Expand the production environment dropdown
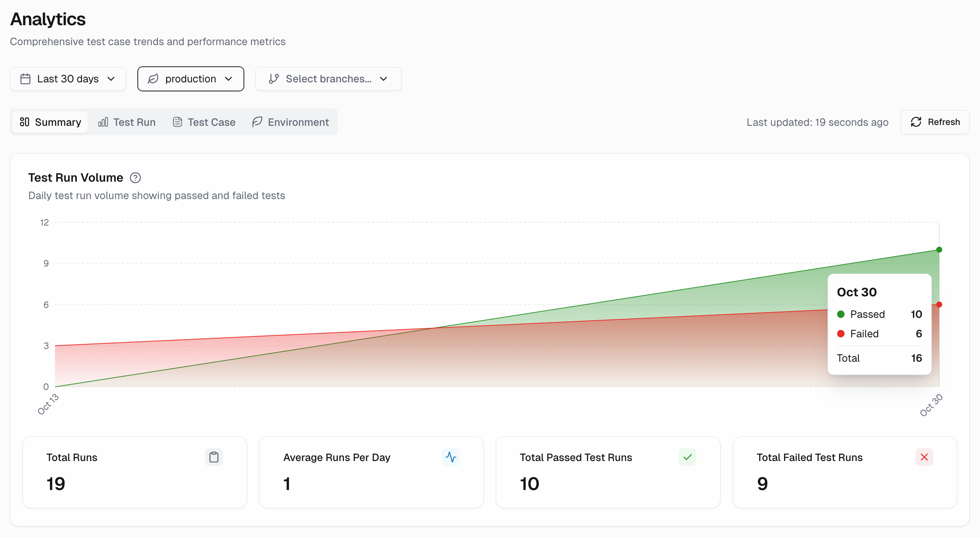Screen dimensions: 980x538 click(191, 79)
